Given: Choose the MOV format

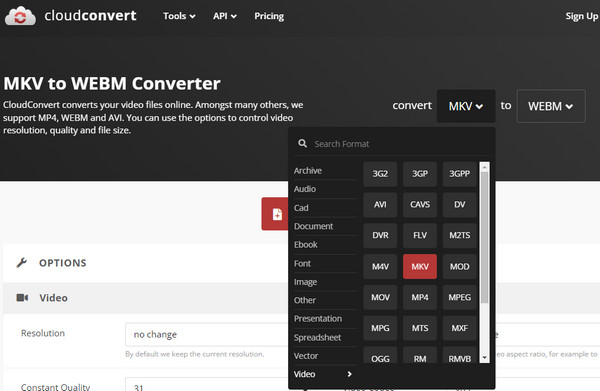Looking at the screenshot, I should (380, 297).
